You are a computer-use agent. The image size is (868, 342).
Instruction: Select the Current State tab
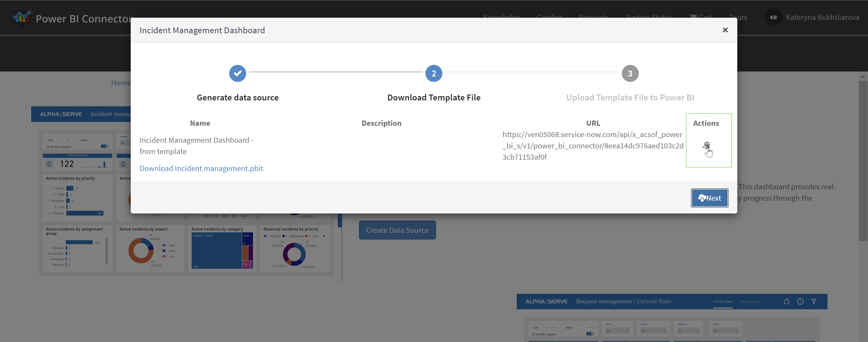pos(722,302)
